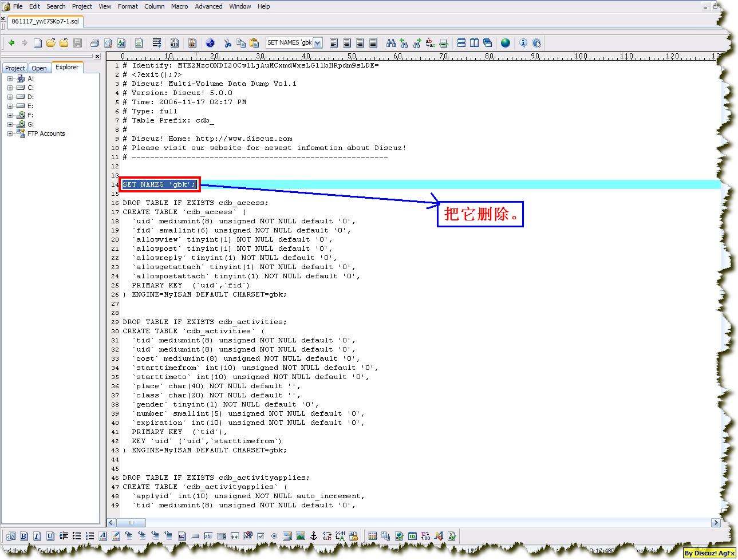Screen dimensions: 738x560
Task: Expand the A: drive node
Action: tap(10, 78)
